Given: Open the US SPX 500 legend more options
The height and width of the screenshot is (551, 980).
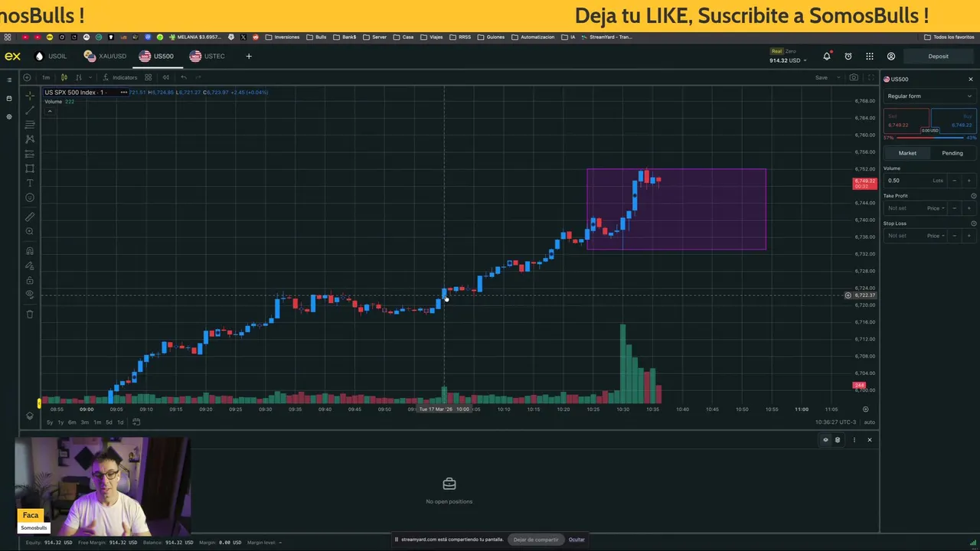Looking at the screenshot, I should 123,93.
